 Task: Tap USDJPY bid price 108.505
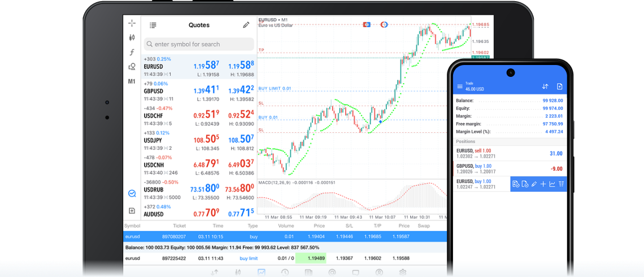(x=206, y=140)
